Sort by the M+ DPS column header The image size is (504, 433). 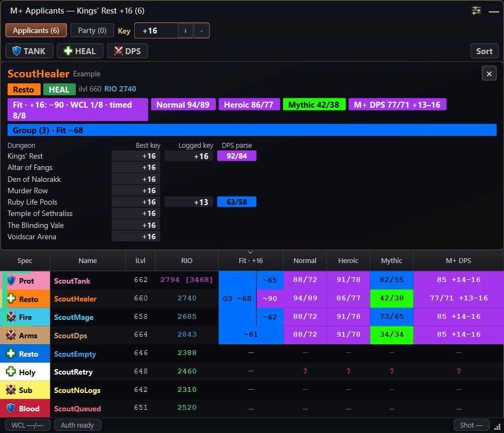coord(459,261)
